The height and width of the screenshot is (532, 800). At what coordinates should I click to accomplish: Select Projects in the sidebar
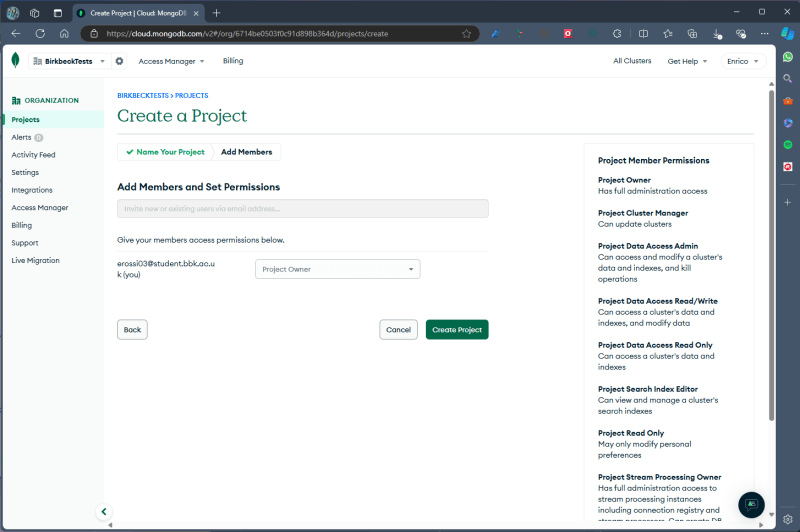pos(26,119)
